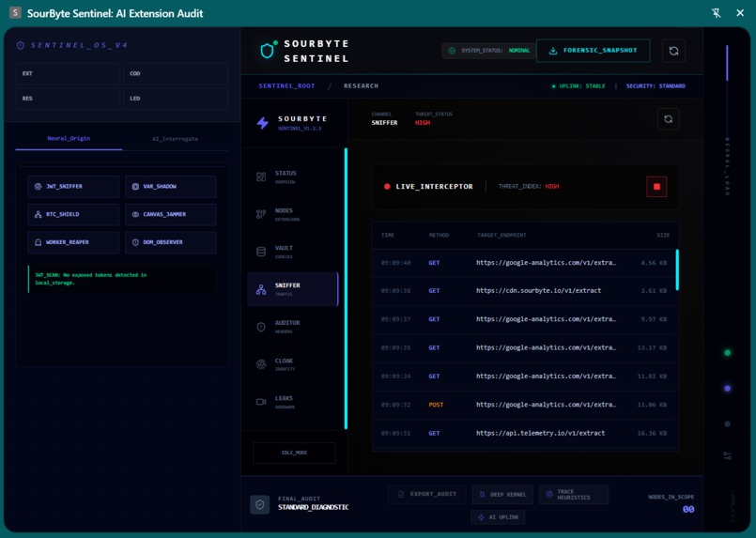Click the traffic table cyan scrollbar
Screen dimensions: 756x538
[x=677, y=270]
